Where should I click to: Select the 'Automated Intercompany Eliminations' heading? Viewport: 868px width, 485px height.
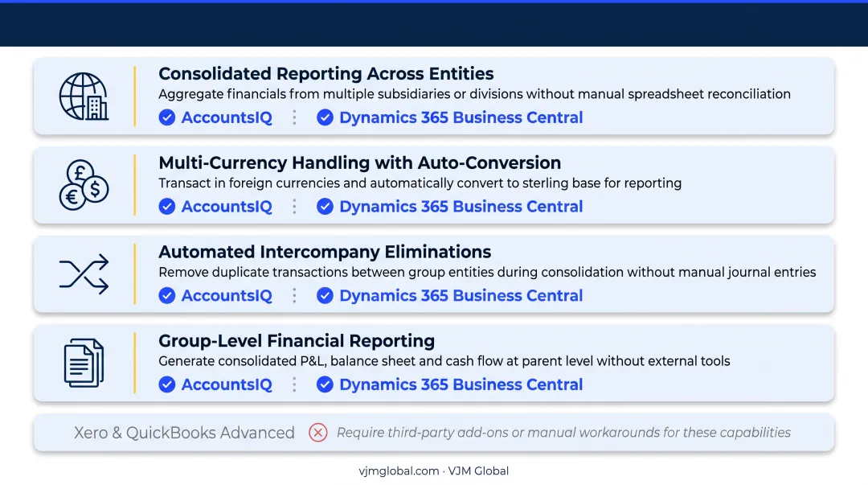[x=325, y=252]
